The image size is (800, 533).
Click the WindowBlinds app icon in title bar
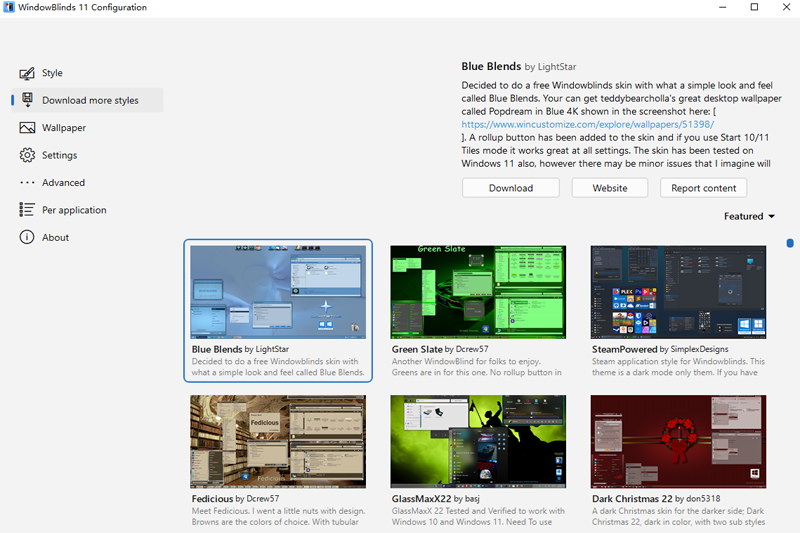9,7
